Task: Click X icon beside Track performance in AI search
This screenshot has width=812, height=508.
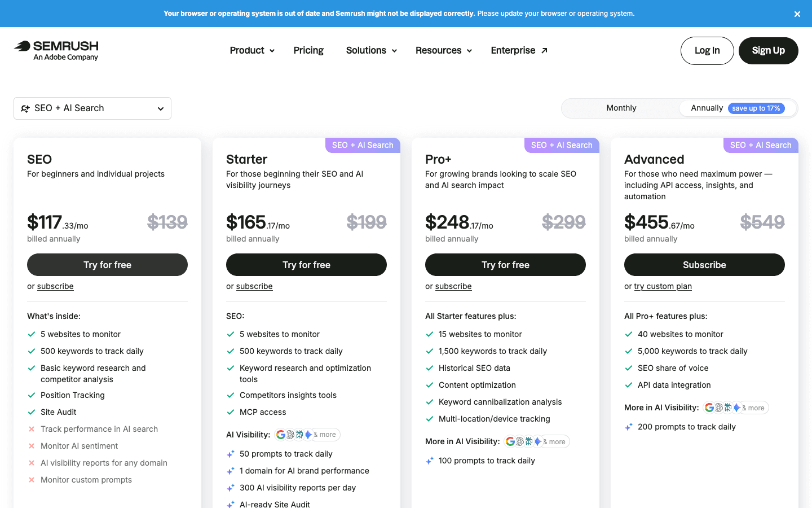Action: [x=32, y=429]
